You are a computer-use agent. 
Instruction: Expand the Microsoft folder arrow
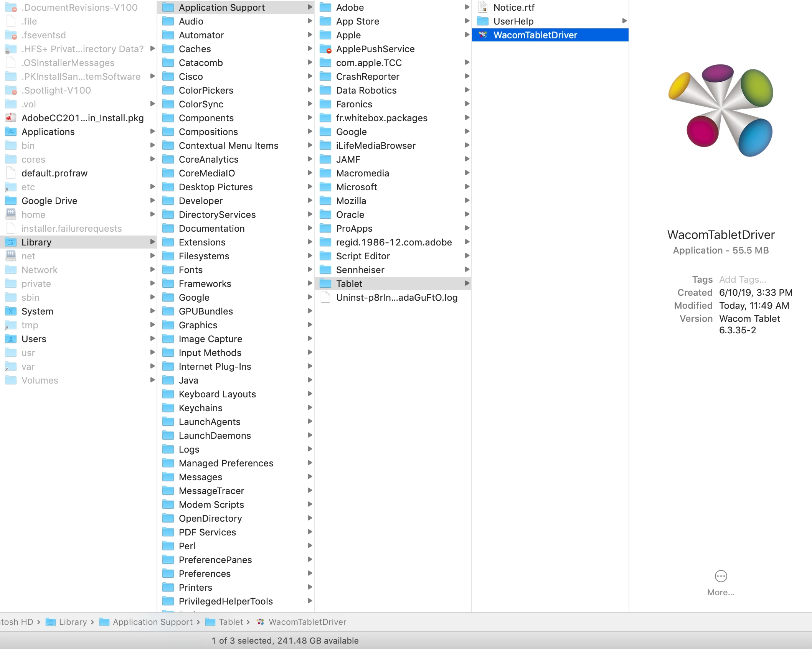tap(467, 186)
